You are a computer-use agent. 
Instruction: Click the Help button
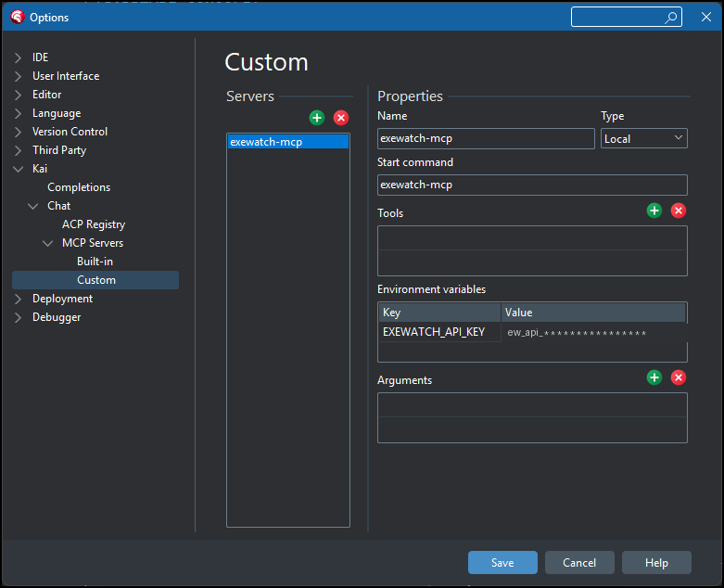[656, 563]
